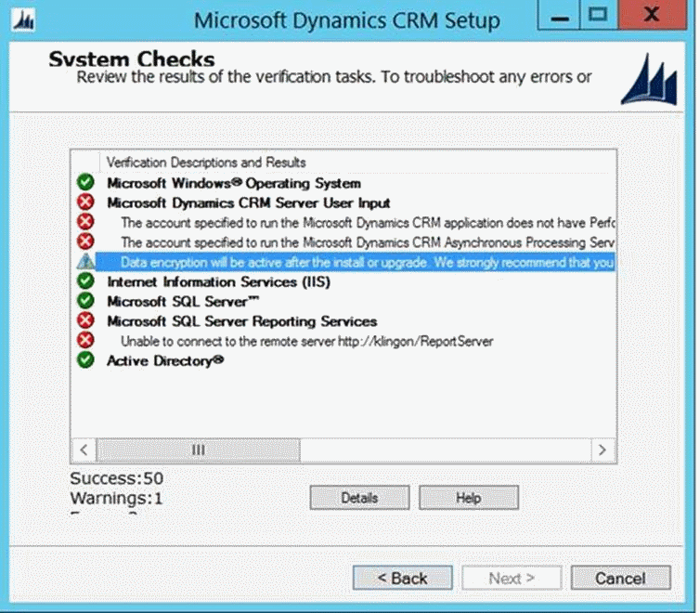Image resolution: width=700 pixels, height=613 pixels.
Task: Click the left arrow of the horizontal scrollbar
Action: point(84,450)
